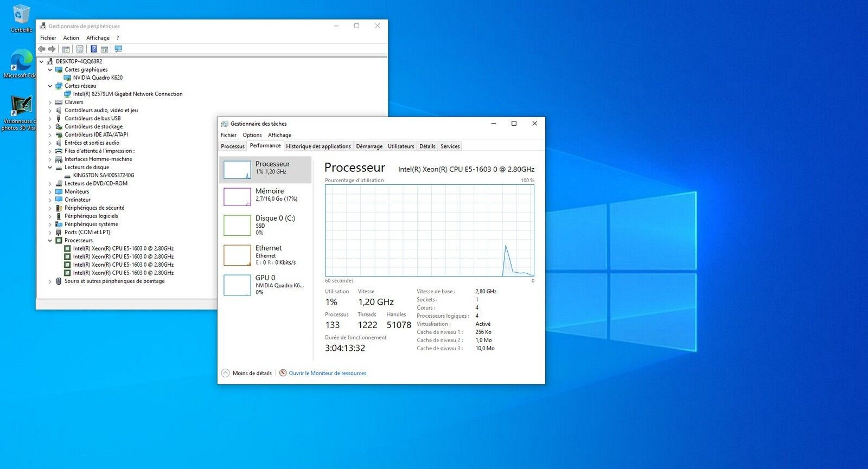Switch to the Processus tab

click(233, 146)
